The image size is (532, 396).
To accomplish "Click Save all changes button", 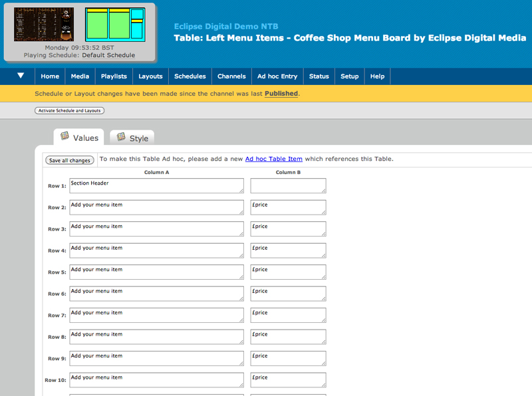I will coord(70,160).
